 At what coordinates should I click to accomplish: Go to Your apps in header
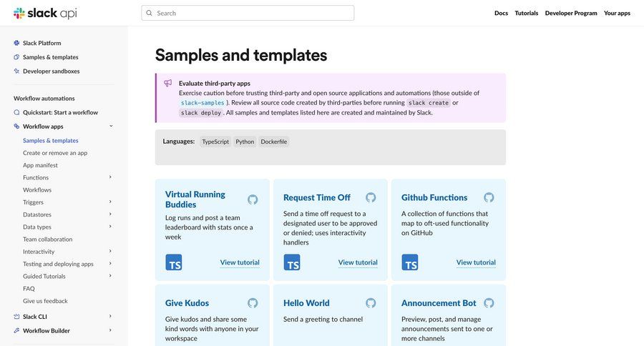617,13
